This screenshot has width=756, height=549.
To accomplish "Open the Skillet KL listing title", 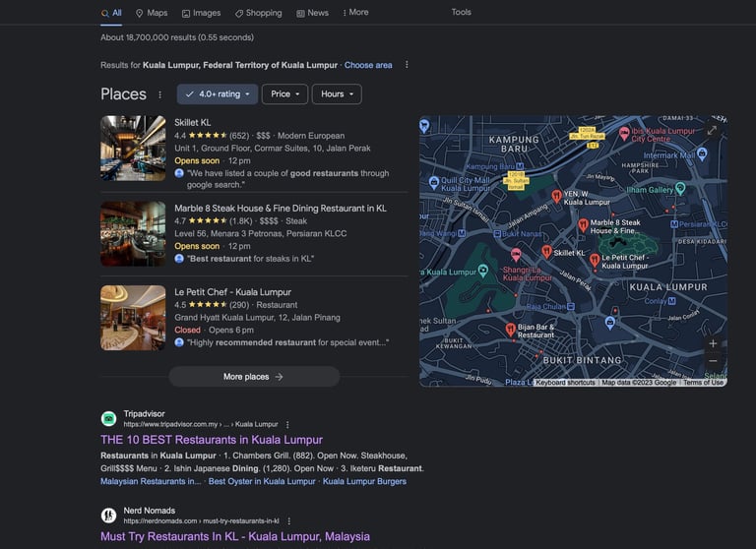I will tap(193, 122).
